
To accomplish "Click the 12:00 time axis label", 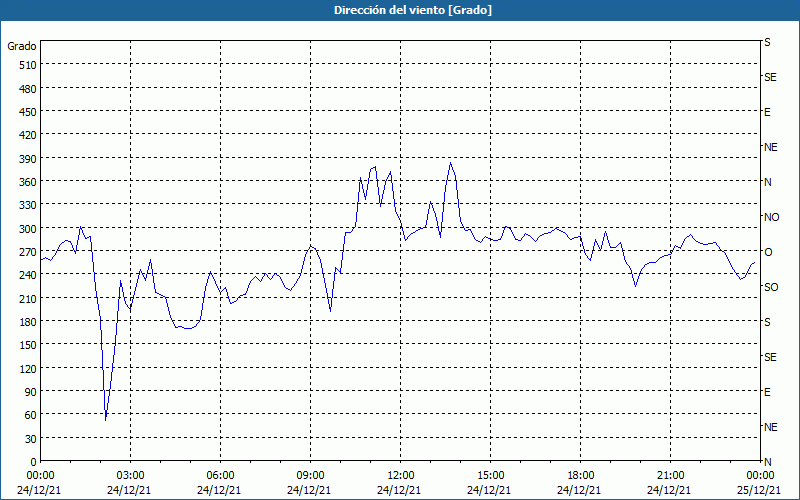I will tap(401, 476).
